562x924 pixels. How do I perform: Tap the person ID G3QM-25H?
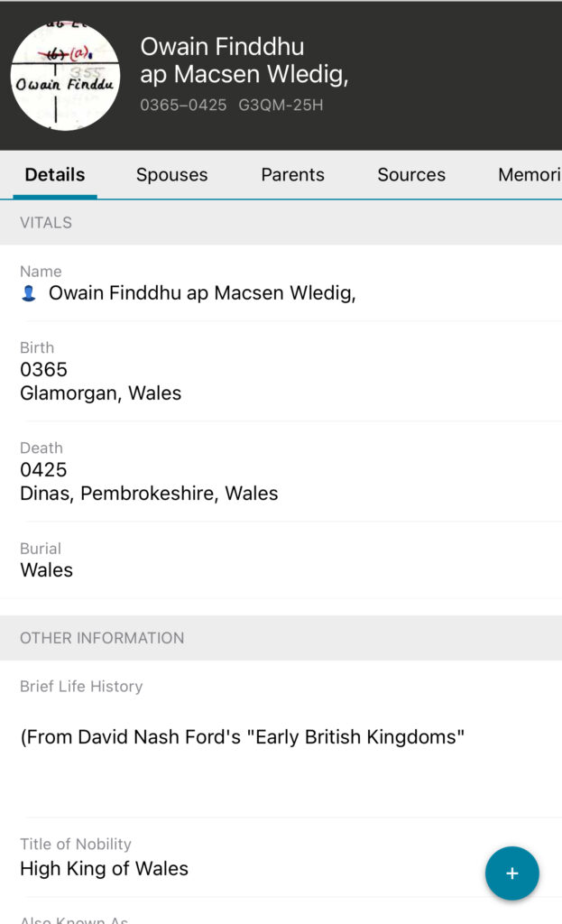click(281, 106)
